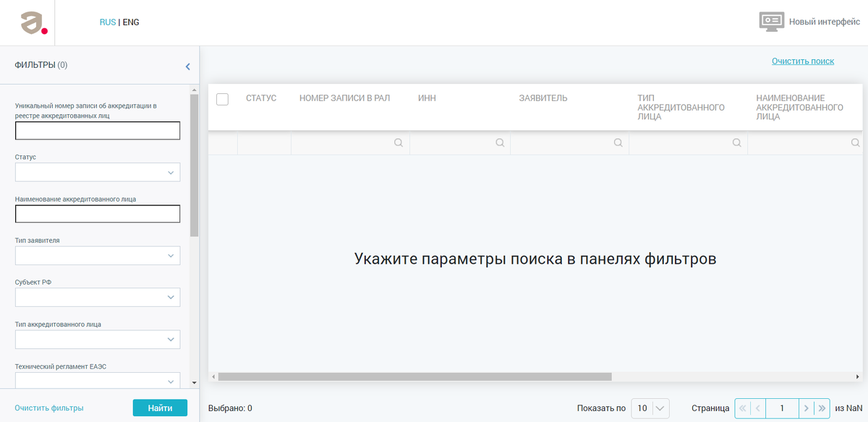
Task: Click the search icon in ИНН column
Action: point(500,142)
